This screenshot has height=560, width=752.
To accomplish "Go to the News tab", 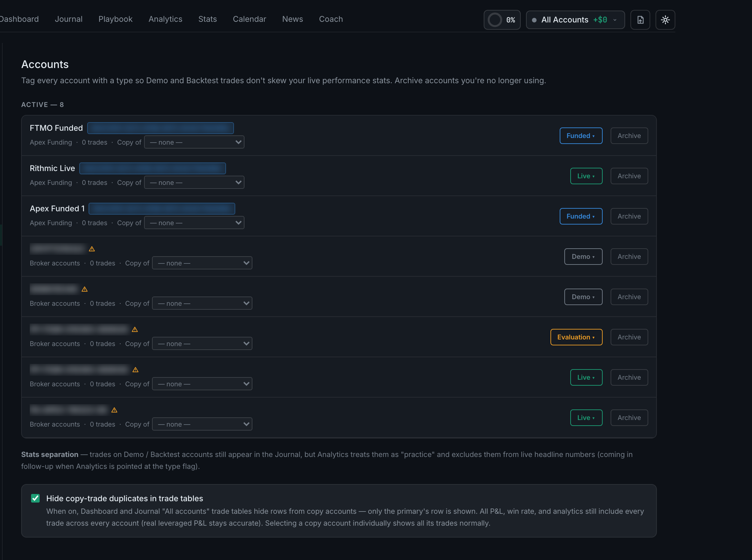I will pyautogui.click(x=292, y=19).
